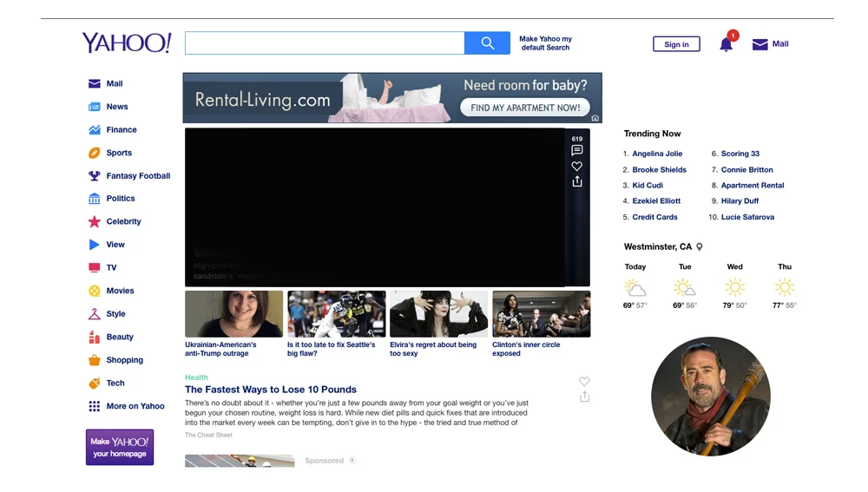Open Clinton's inner circle exposed thumbnail
This screenshot has width=868, height=492.
542,314
